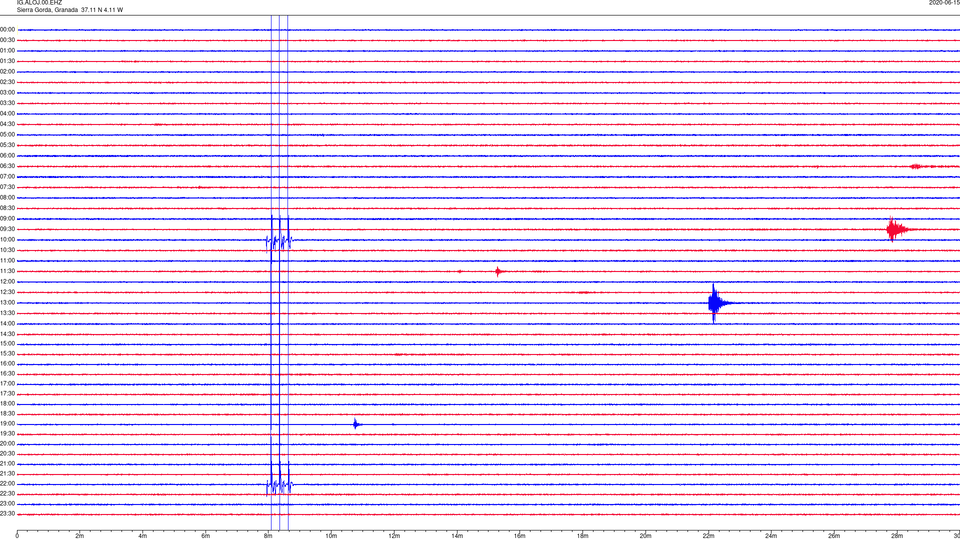Select the 08:30 trace time label
This screenshot has height=540, width=960.
pyautogui.click(x=7, y=208)
